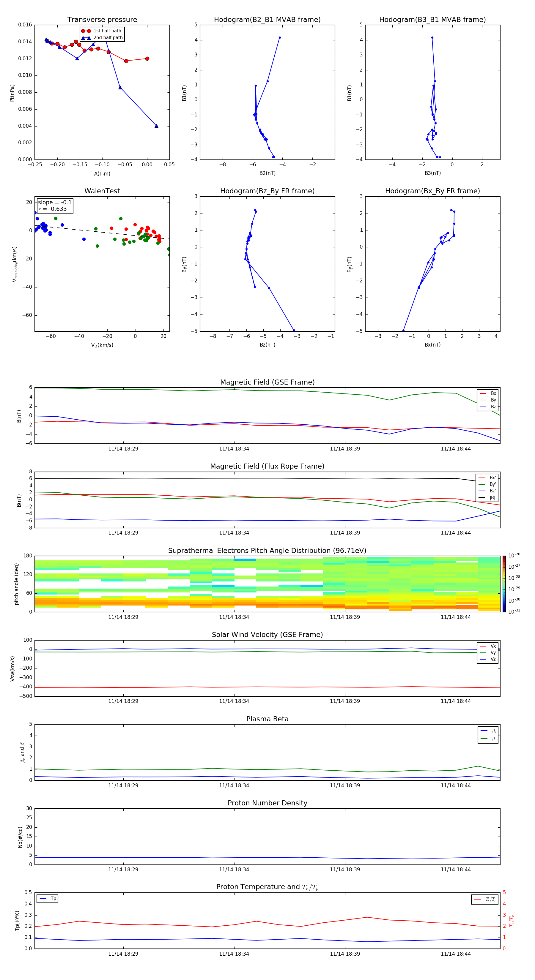Click the 'A(T·m)' x-axis label
This screenshot has height=980, width=535.
coord(102,173)
